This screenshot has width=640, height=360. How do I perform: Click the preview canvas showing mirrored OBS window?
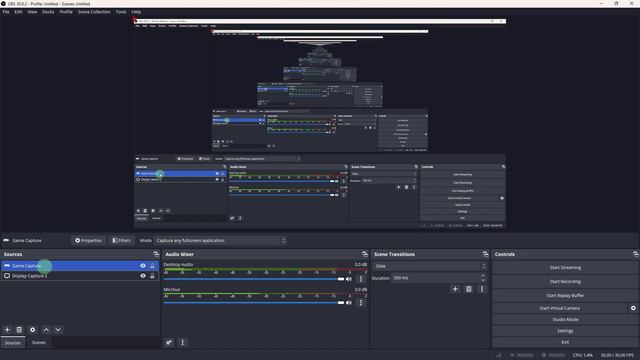tap(320, 123)
